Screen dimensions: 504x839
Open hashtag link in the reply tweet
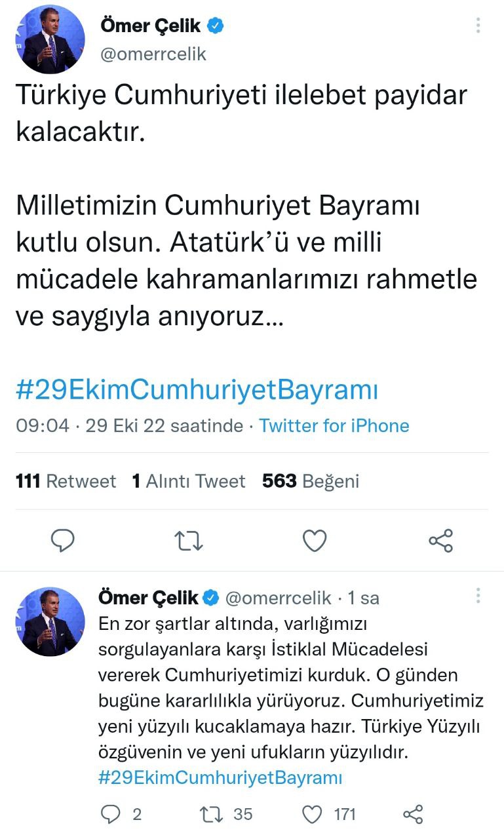pos(220,778)
